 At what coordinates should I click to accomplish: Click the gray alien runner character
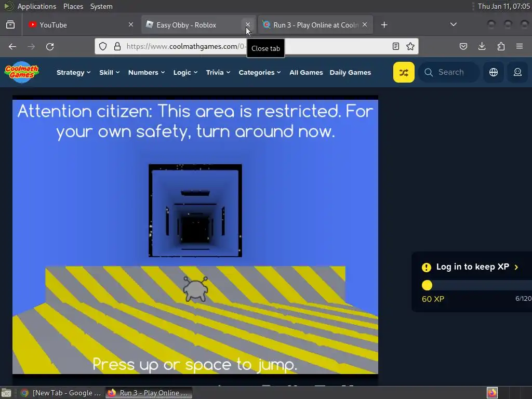(195, 289)
